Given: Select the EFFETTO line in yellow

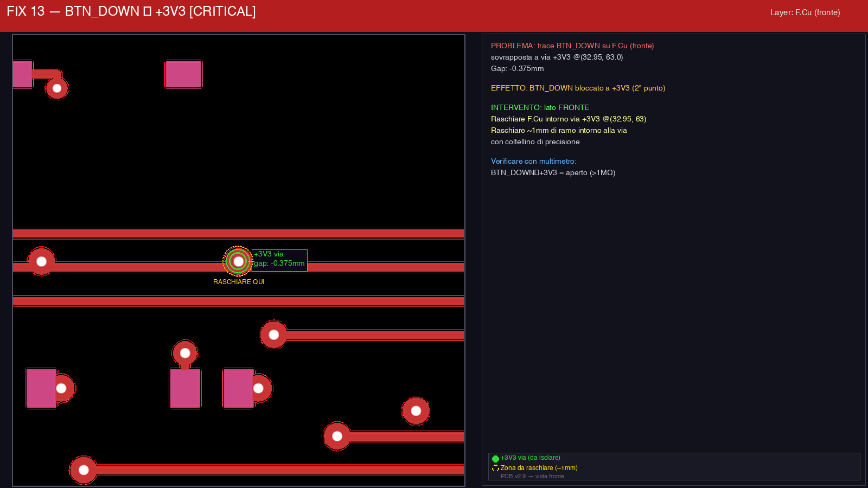Looking at the screenshot, I should click(578, 88).
